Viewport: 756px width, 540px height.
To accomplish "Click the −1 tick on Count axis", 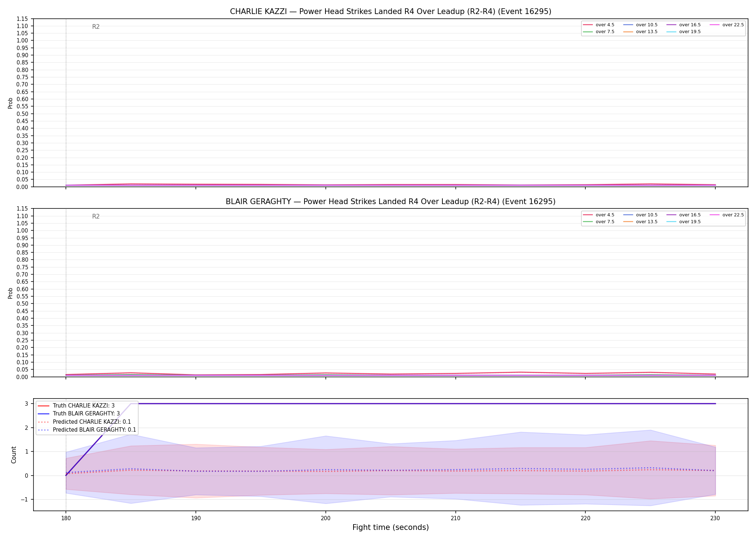I will [x=24, y=499].
